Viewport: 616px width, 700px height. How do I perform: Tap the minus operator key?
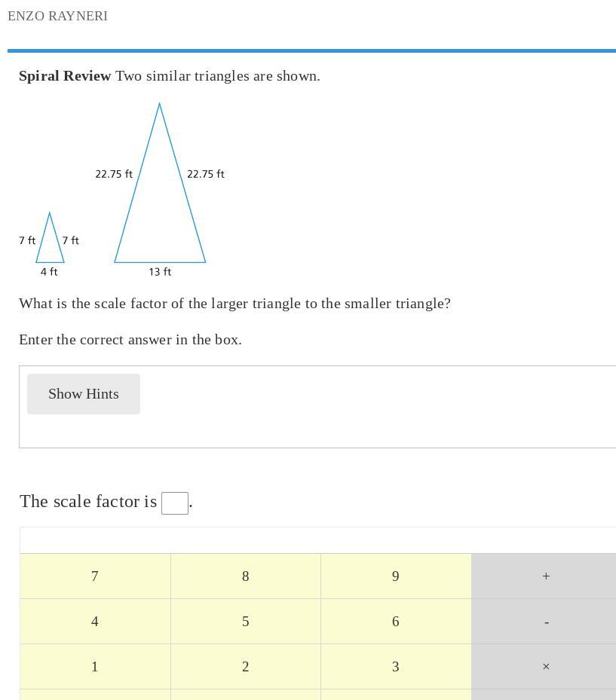545,622
